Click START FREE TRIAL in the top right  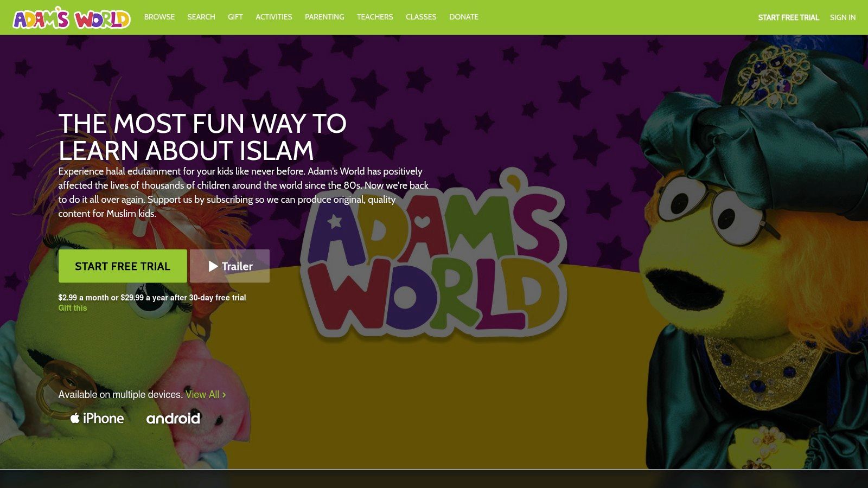[789, 17]
